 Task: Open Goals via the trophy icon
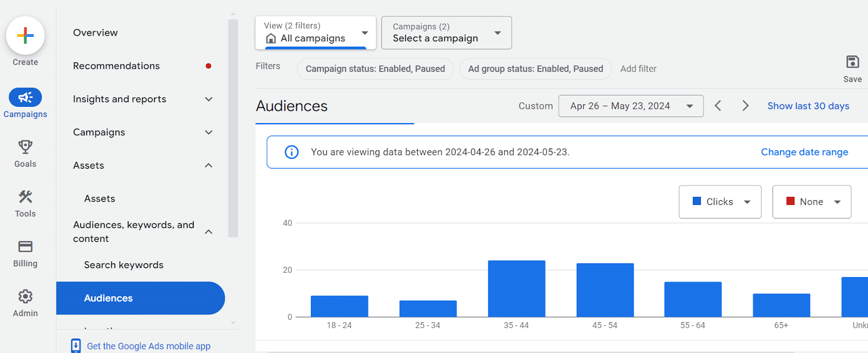[25, 147]
